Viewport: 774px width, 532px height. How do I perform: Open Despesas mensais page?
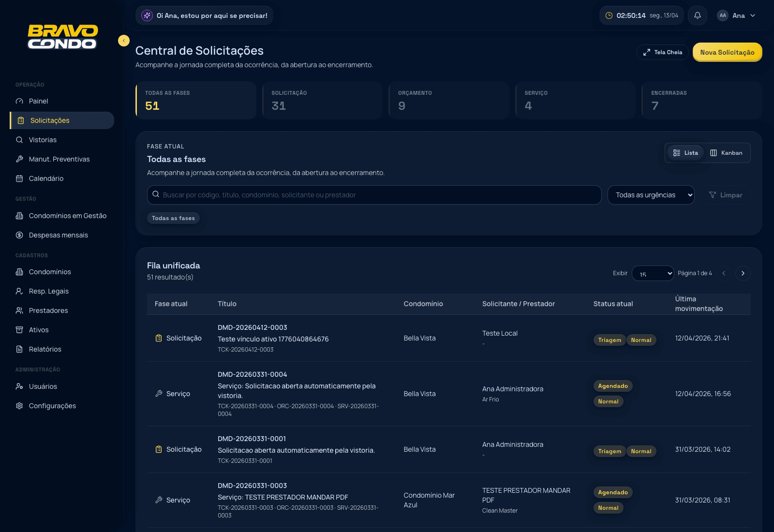point(58,235)
